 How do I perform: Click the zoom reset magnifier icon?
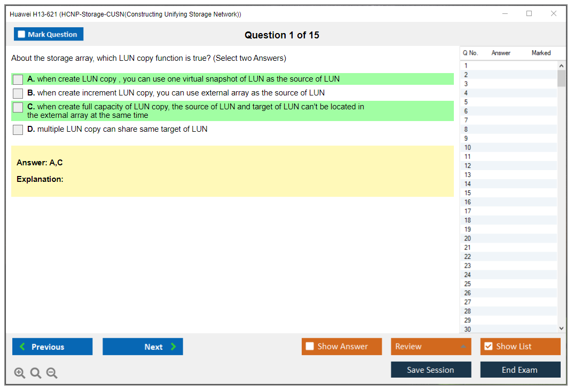point(36,373)
